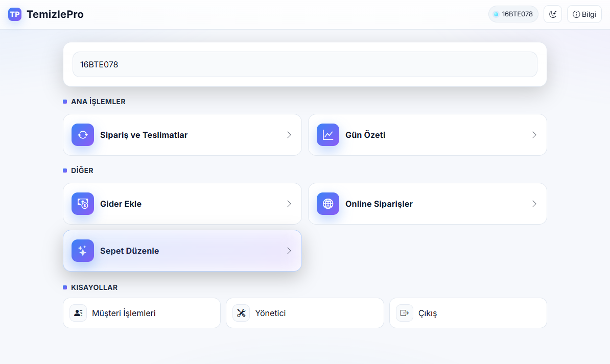Click the 16BTE078 status badge in header
This screenshot has width=610, height=364.
(x=513, y=14)
